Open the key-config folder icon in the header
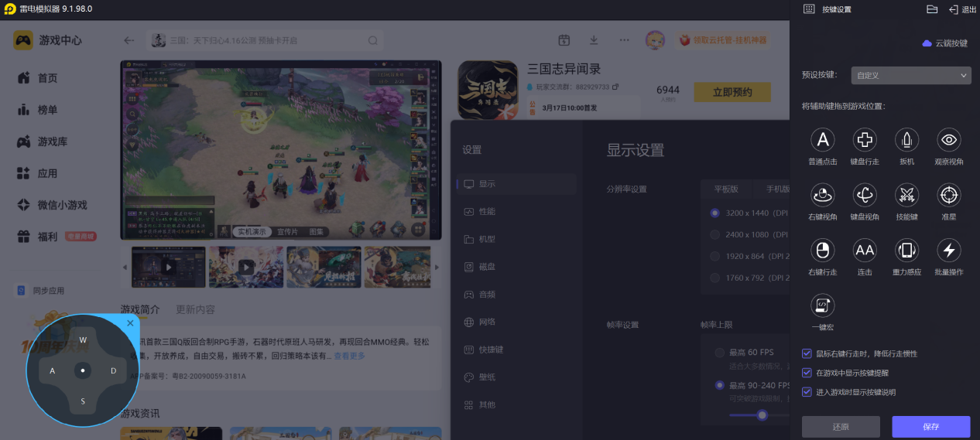 point(932,9)
